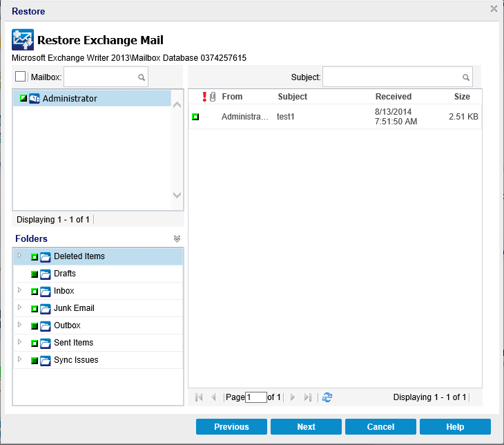
Task: Click the Inbox folder icon
Action: click(46, 291)
